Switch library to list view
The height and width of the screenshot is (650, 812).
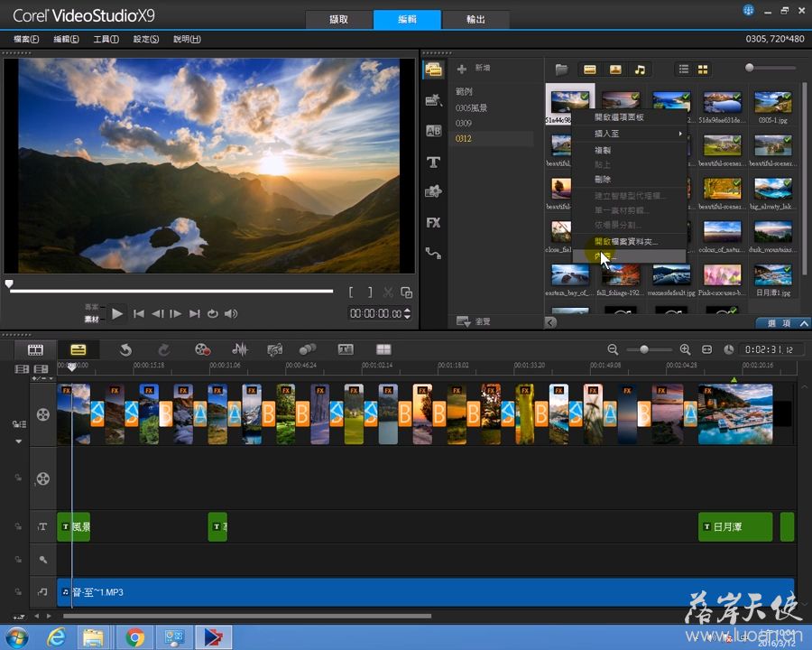tap(684, 70)
